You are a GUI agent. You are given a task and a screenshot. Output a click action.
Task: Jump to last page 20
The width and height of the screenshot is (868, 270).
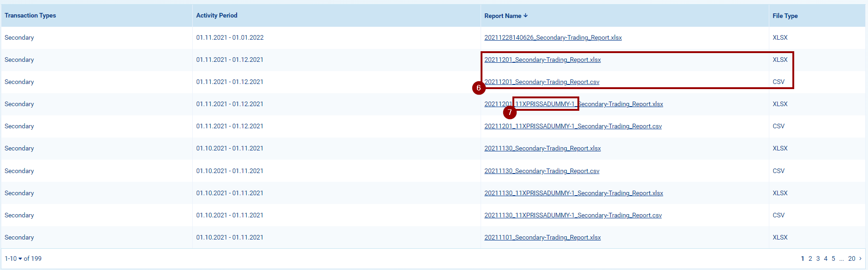(x=851, y=258)
